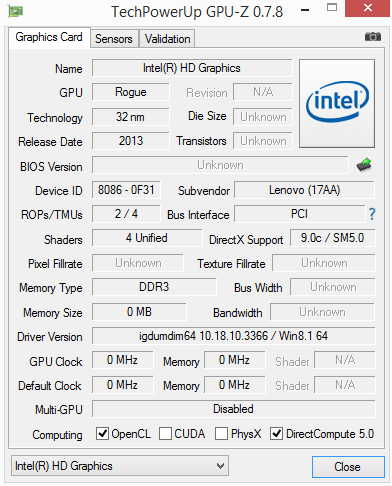The height and width of the screenshot is (486, 392).
Task: Close window with red X button
Action: [368, 8]
